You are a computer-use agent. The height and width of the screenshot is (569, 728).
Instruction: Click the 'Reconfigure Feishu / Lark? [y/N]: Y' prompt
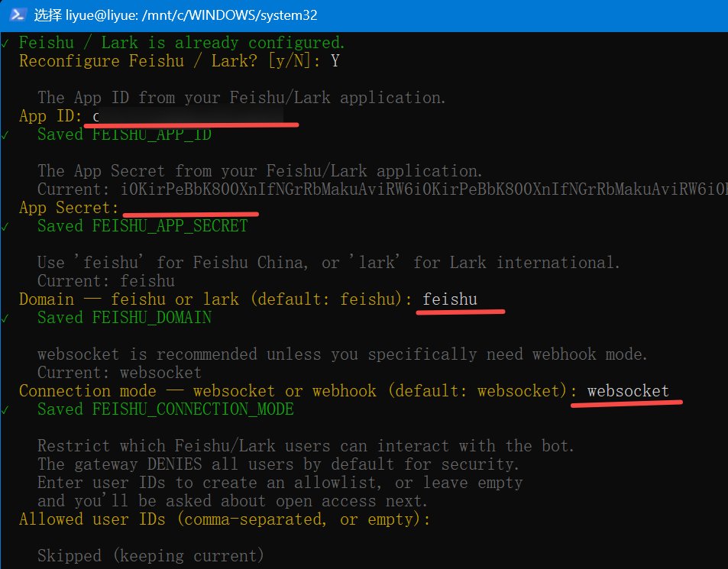(x=180, y=61)
